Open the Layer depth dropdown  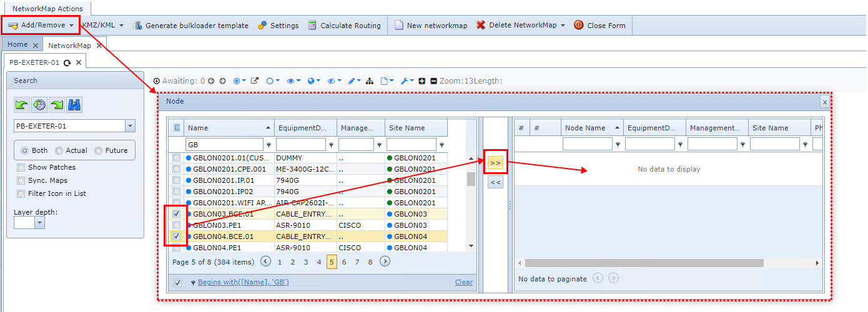40,223
